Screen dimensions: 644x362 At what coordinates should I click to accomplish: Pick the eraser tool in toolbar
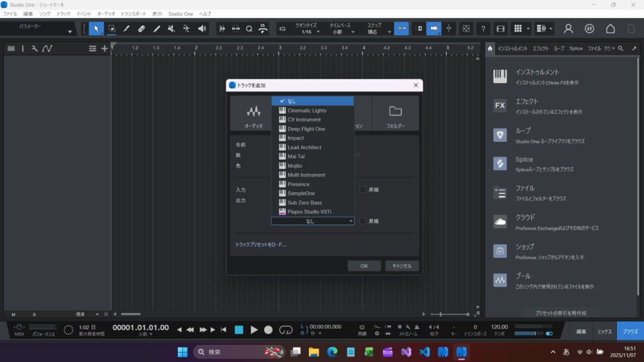point(142,28)
